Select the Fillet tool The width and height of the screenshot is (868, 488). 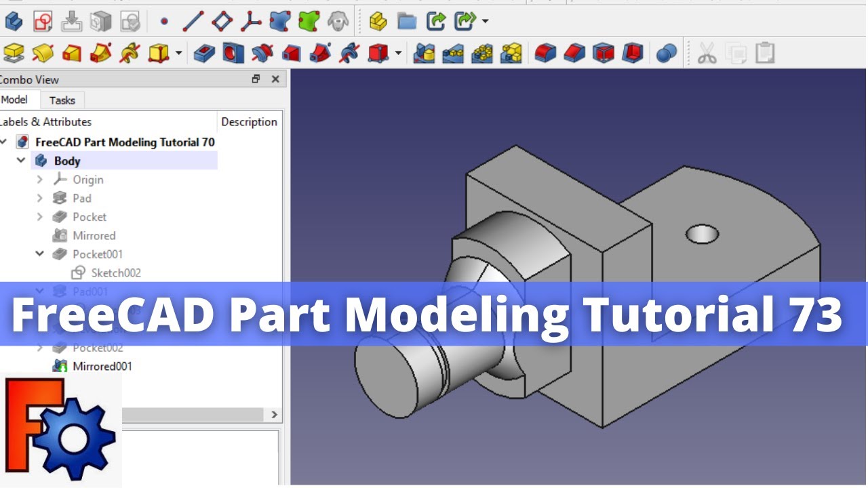point(545,53)
